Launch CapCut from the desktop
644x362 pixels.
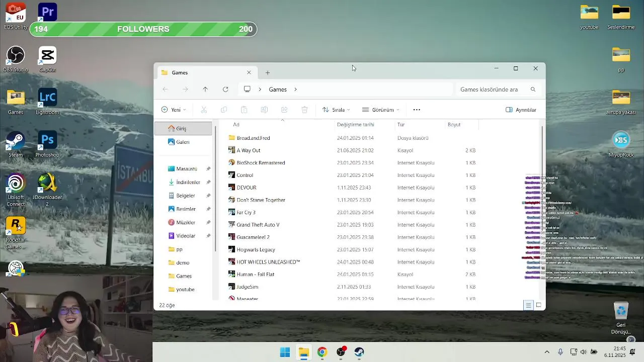[47, 59]
